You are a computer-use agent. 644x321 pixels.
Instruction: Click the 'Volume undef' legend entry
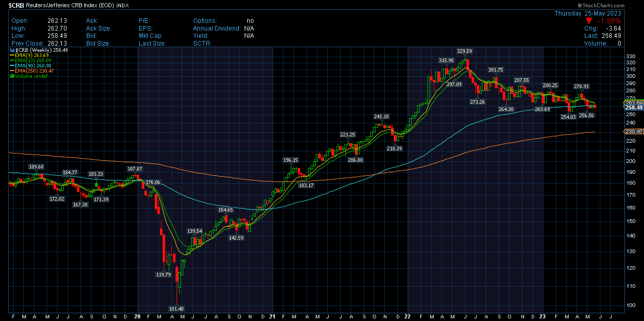[29, 76]
